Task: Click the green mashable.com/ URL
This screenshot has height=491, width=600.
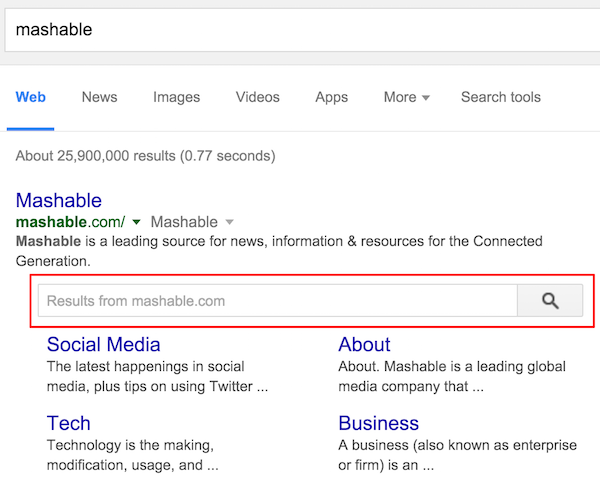Action: (70, 222)
